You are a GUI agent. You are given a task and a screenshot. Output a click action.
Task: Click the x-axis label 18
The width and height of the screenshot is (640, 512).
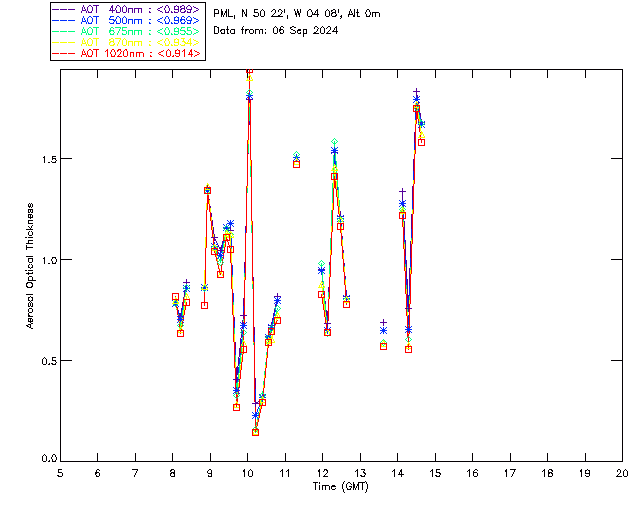coord(547,473)
